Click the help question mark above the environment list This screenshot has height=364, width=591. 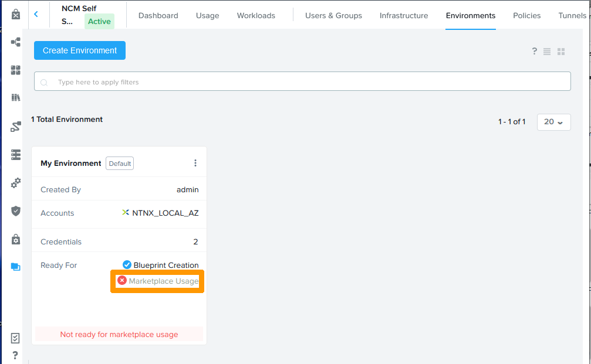pos(534,51)
